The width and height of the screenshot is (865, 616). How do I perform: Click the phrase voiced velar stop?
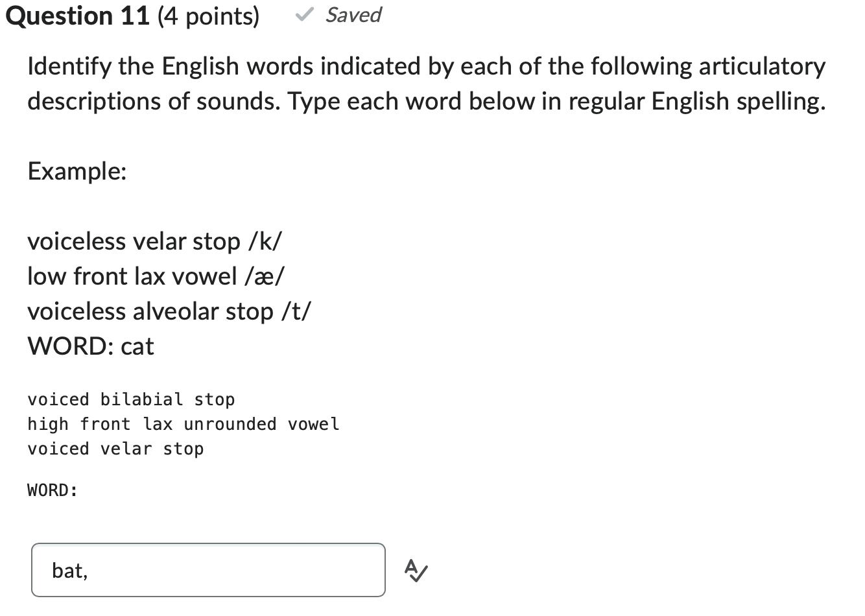click(115, 448)
